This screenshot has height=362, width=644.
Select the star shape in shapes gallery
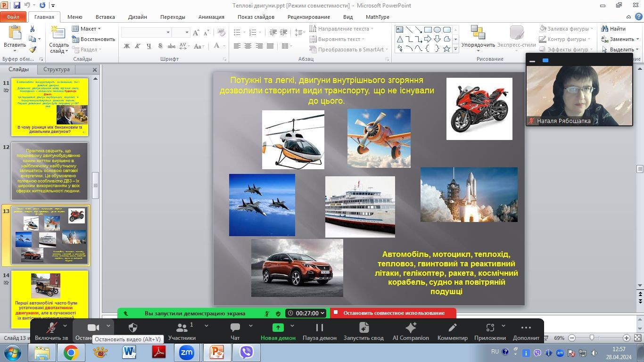[446, 49]
